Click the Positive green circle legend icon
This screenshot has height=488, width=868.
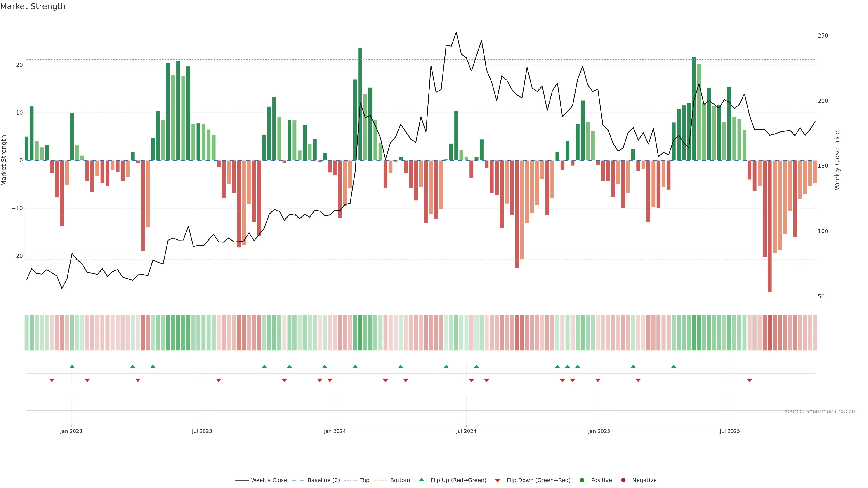coord(582,480)
